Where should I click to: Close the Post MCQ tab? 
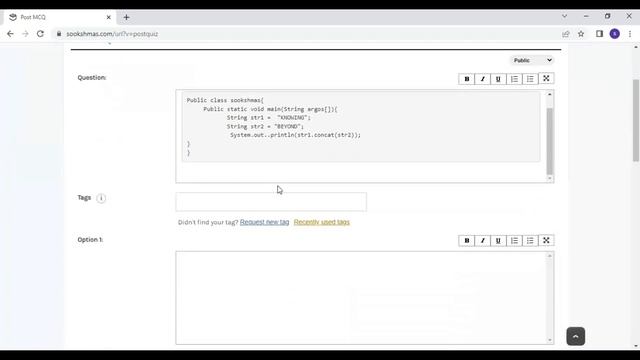[109, 17]
